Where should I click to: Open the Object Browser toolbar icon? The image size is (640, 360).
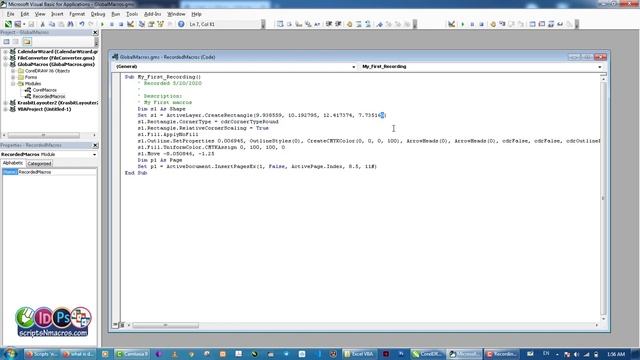[160, 24]
